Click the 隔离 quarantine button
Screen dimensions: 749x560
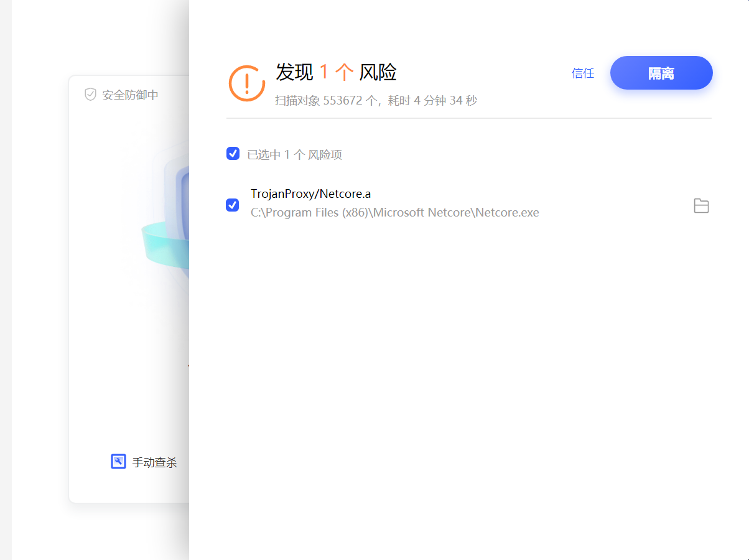point(661,73)
